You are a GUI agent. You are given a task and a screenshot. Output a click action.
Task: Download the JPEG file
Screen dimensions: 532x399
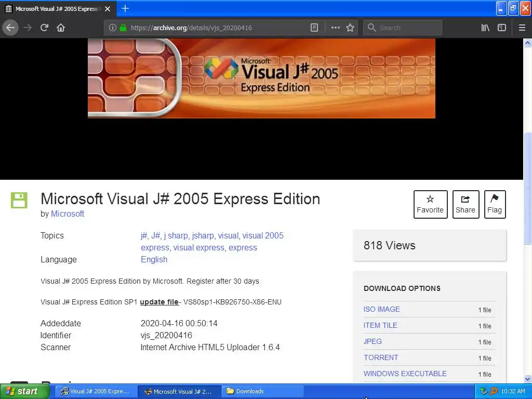tap(373, 341)
